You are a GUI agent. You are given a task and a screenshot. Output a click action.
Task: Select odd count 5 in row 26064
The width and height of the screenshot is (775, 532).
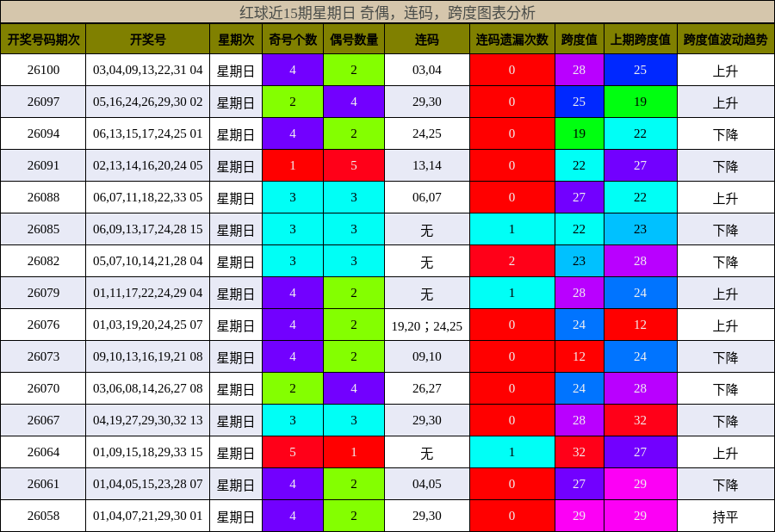coord(293,453)
